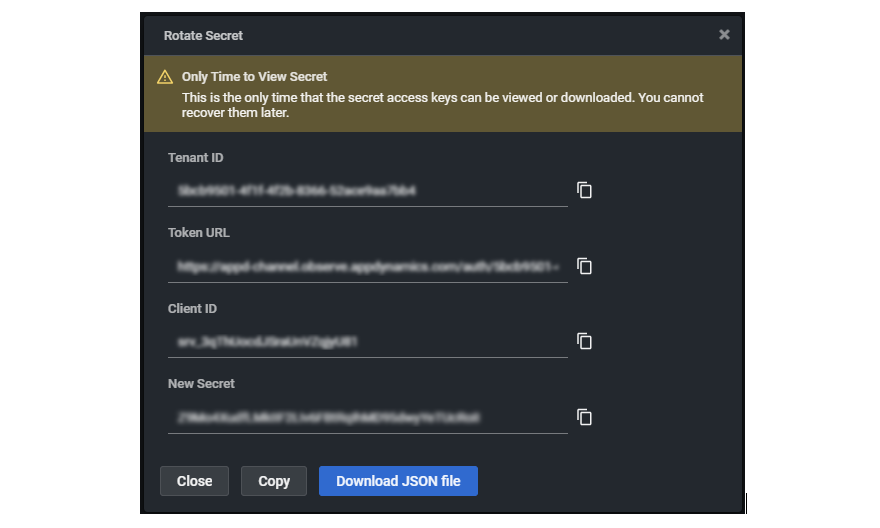The width and height of the screenshot is (880, 528).
Task: Copy the New Secret value
Action: [585, 417]
